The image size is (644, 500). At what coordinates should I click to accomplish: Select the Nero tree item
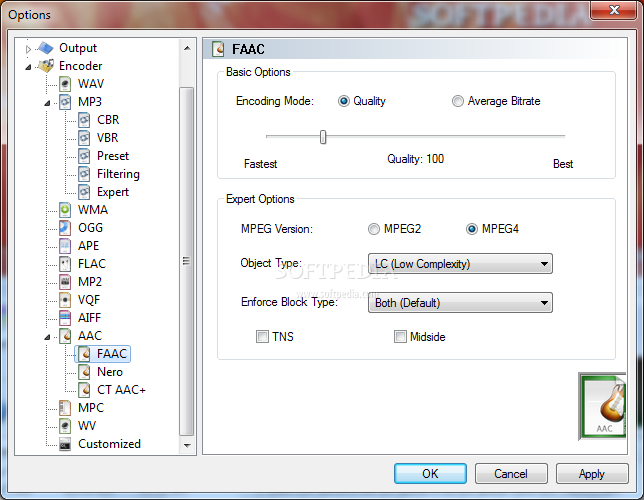110,372
